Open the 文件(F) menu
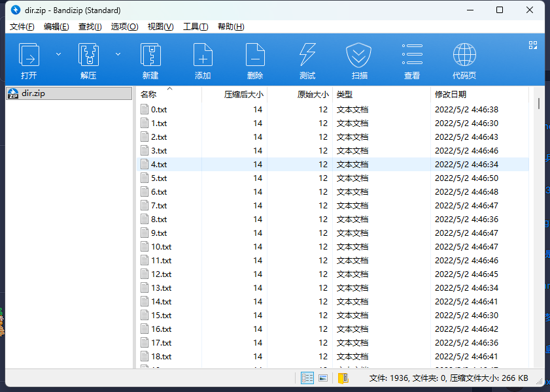The image size is (550, 392). [x=22, y=27]
